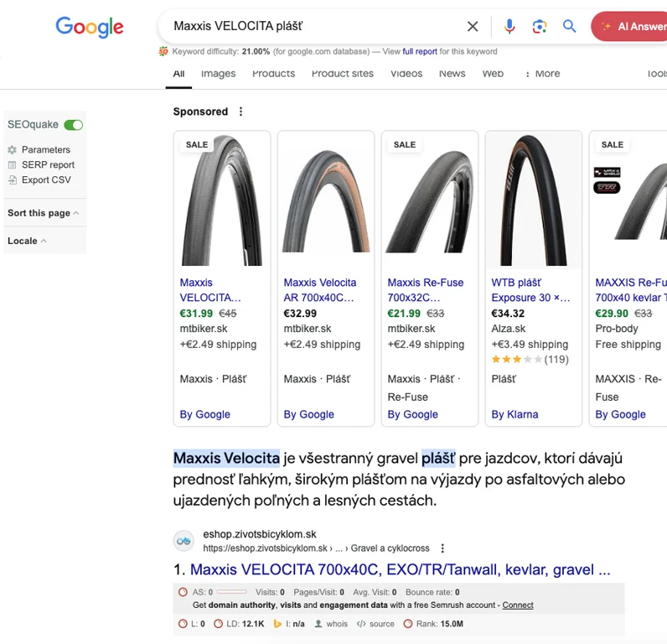Open SEOquake Export CSV option

pyautogui.click(x=46, y=179)
